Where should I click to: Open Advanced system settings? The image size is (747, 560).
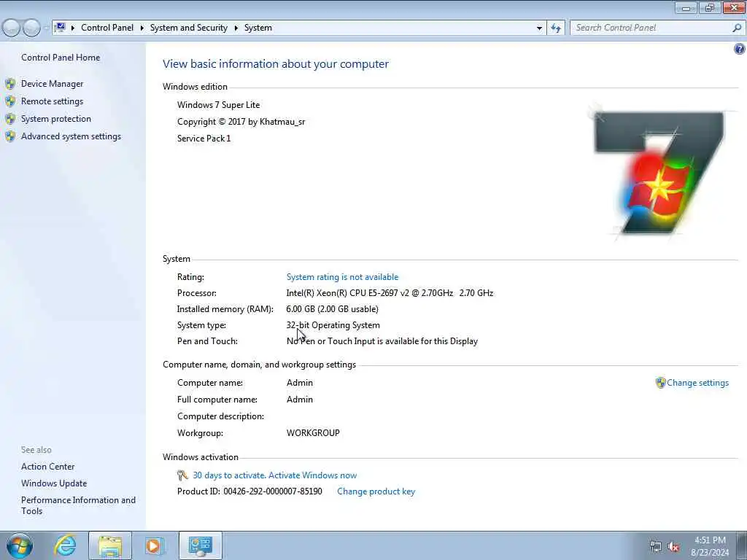tap(71, 136)
